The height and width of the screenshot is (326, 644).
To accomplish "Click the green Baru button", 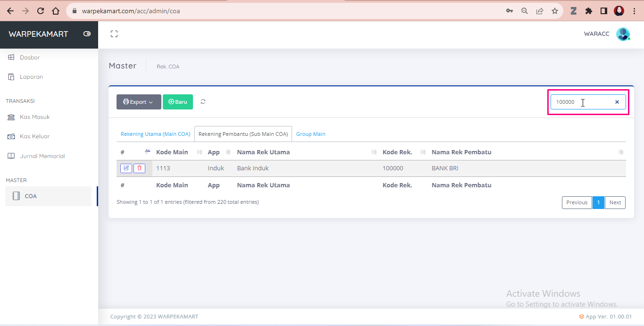I will tap(178, 102).
